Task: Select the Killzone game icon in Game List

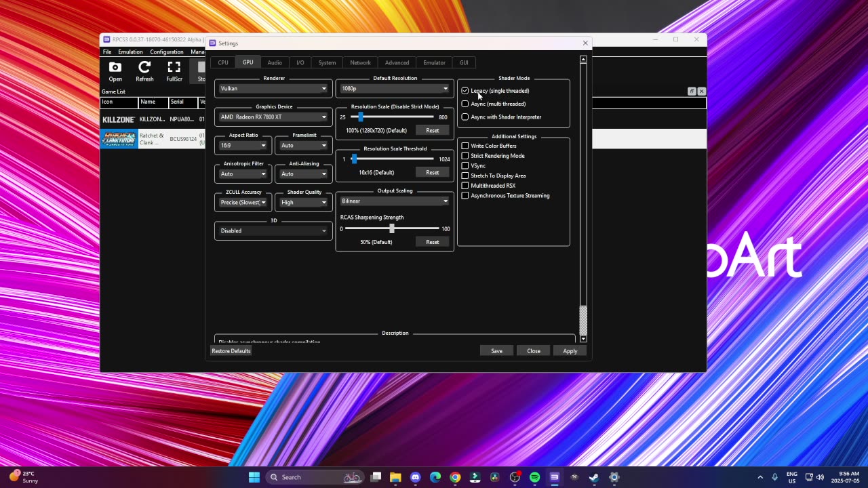Action: click(119, 120)
